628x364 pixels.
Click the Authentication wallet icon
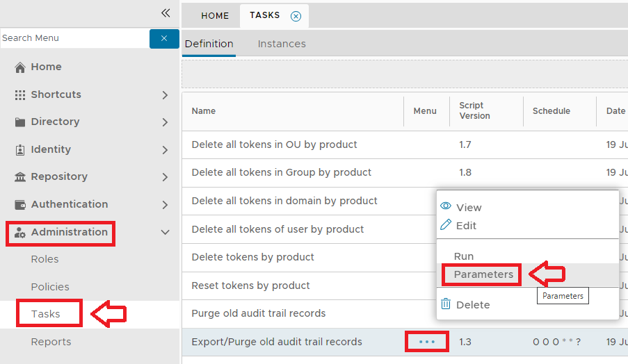coord(20,204)
